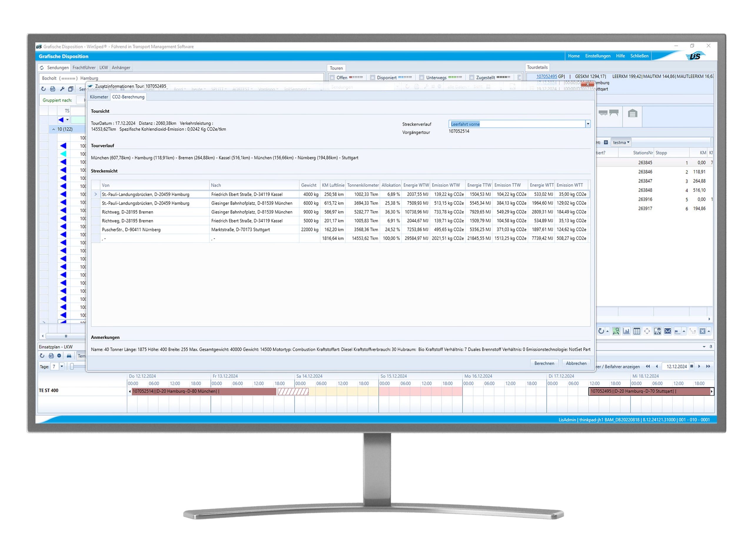Sort by the Tonnenkilometer column header
This screenshot has width=756, height=552.
(363, 186)
